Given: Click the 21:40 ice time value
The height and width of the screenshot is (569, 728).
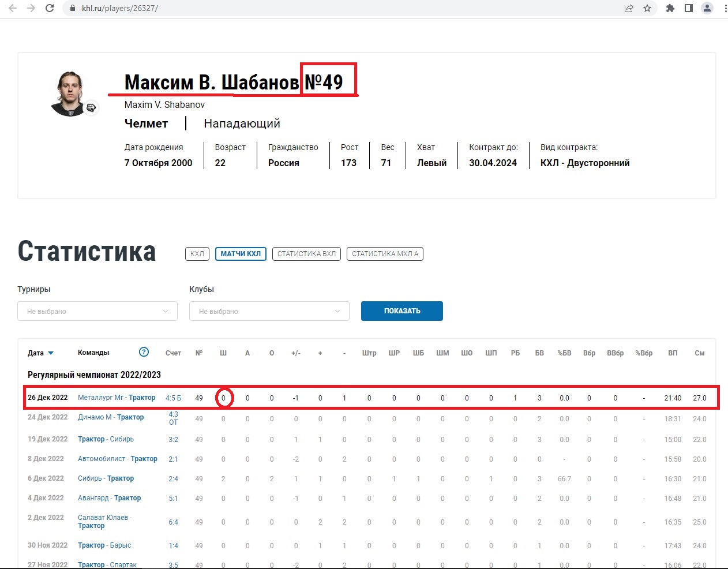Looking at the screenshot, I should click(x=673, y=398).
